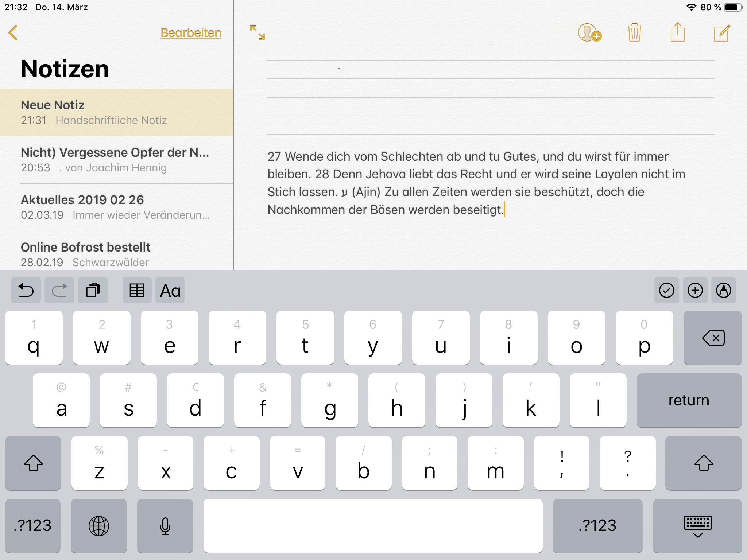Open the Aa text formatting options

[170, 291]
